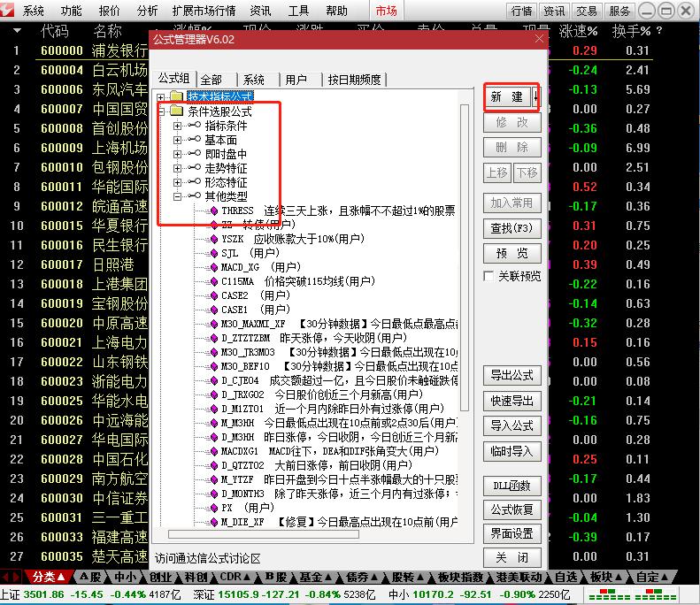The height and width of the screenshot is (605, 700).
Task: Open the 功能 menu
Action: coord(72,11)
